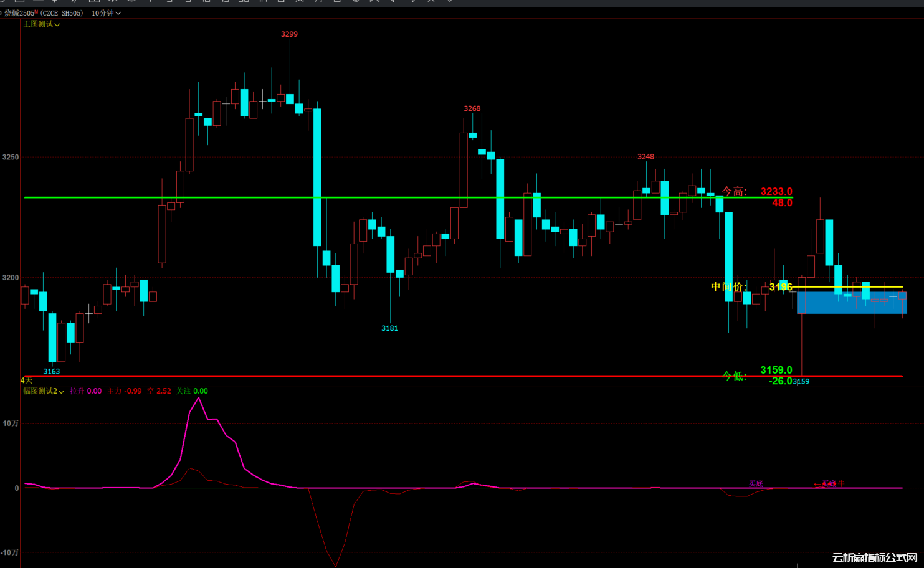Select the 3248 peak price label
Screen dimensions: 924x568
coord(645,157)
